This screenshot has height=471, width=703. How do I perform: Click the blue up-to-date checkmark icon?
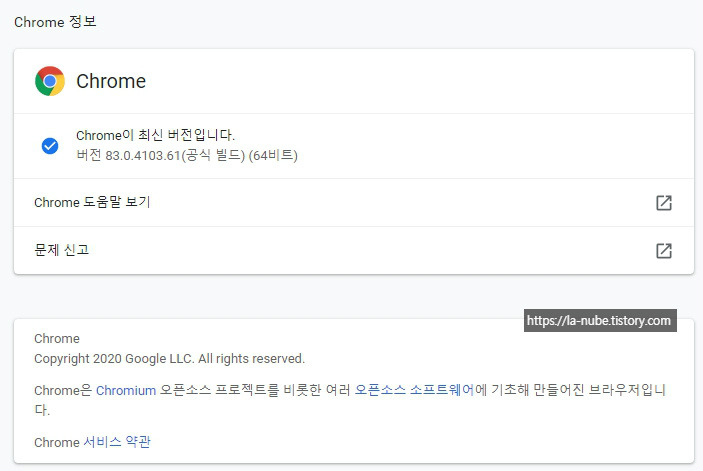(50, 146)
